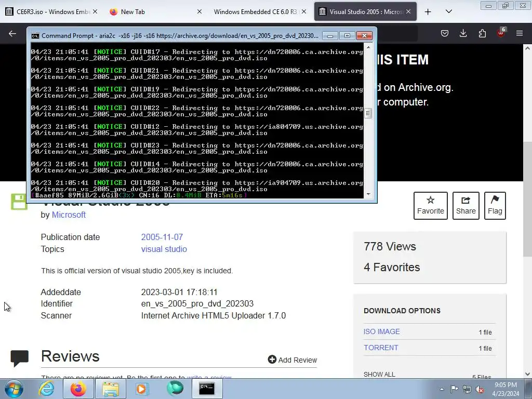Image resolution: width=532 pixels, height=399 pixels.
Task: Minimize the Command Prompt window
Action: tap(330, 36)
